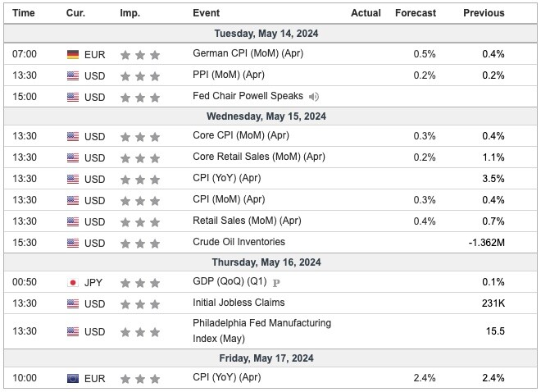Screen dimensions: 541x392
Task: Click the Cur. column header
Action: (x=75, y=13)
